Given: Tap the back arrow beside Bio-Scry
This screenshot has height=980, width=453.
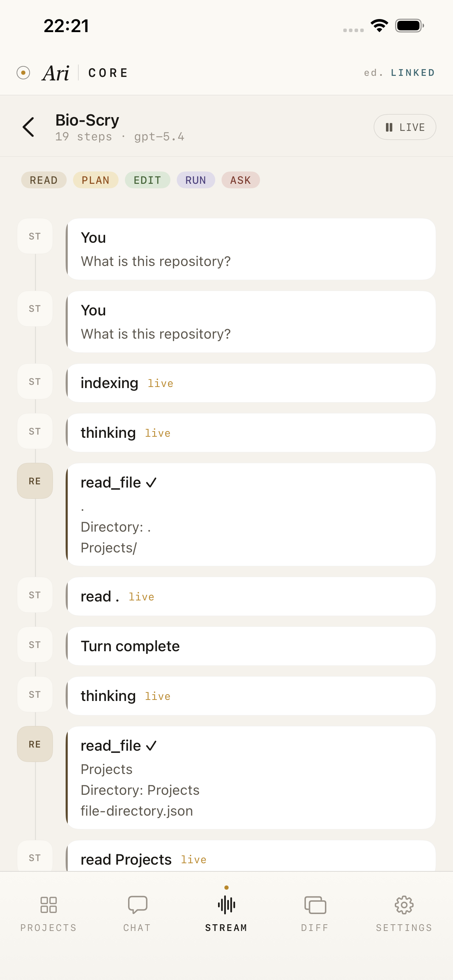Looking at the screenshot, I should 29,127.
